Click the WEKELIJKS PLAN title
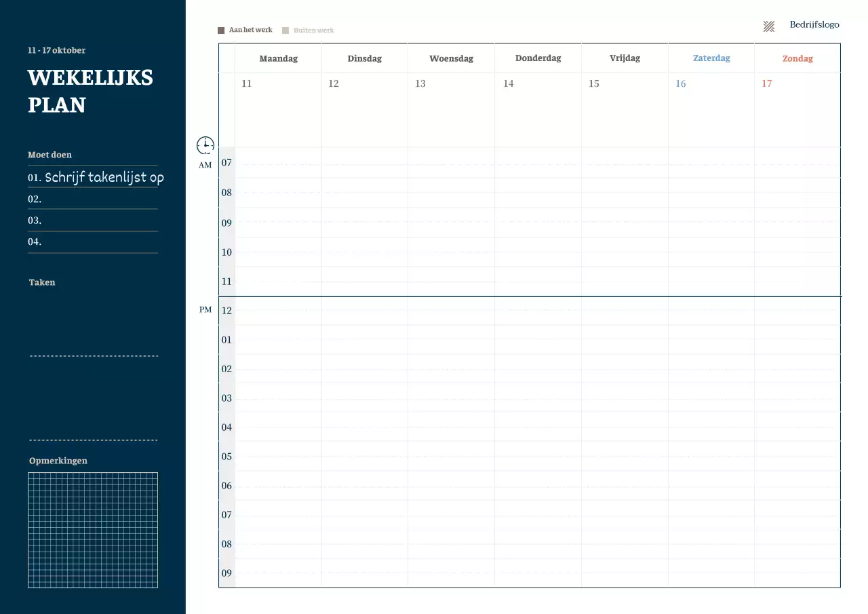This screenshot has height=614, width=868. tap(90, 91)
